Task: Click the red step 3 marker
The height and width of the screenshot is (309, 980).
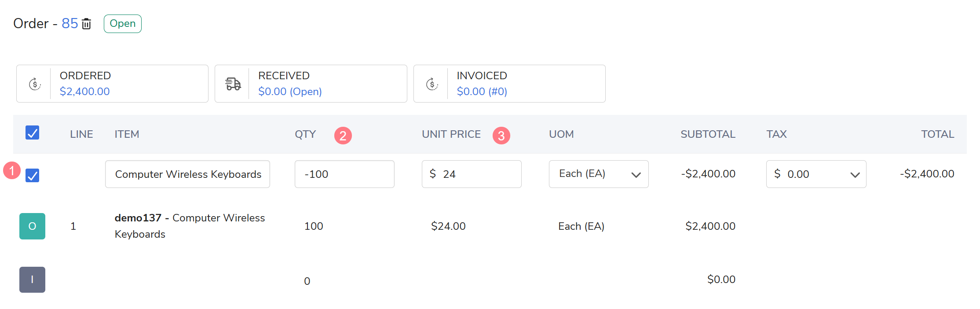Action: point(501,136)
